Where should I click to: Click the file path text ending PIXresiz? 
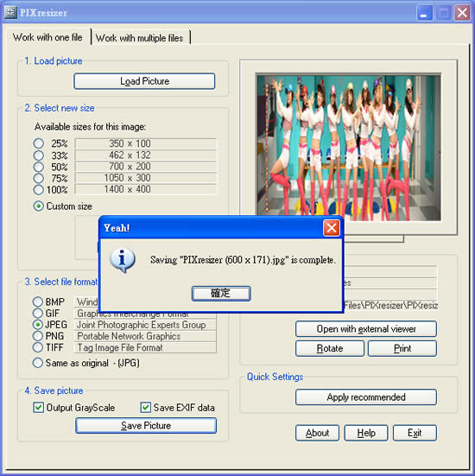click(390, 306)
